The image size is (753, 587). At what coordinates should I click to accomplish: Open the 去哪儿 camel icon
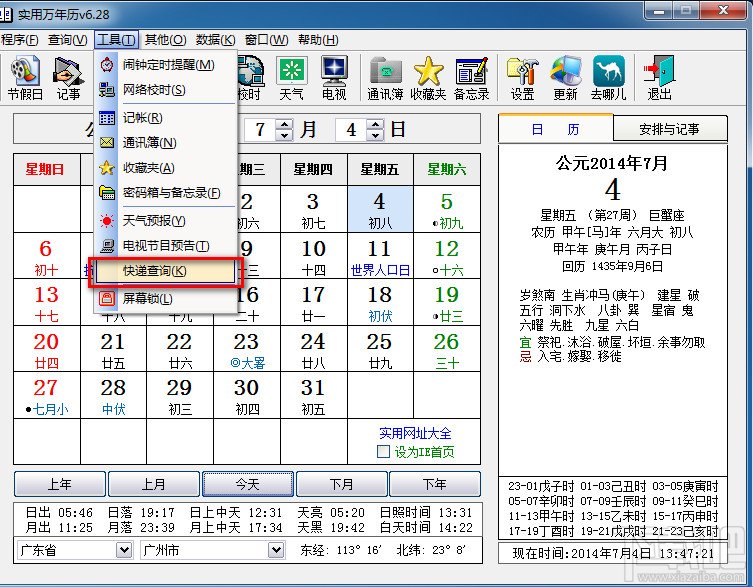[608, 78]
